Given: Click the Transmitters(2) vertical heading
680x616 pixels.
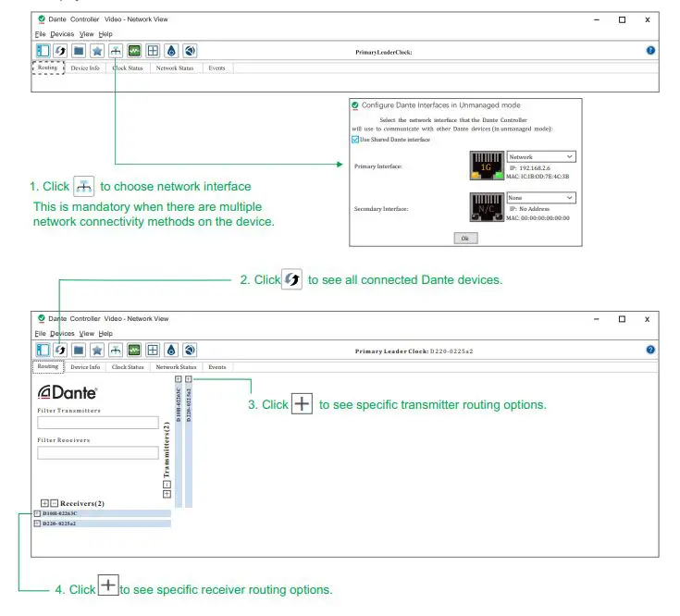Looking at the screenshot, I should pyautogui.click(x=167, y=450).
